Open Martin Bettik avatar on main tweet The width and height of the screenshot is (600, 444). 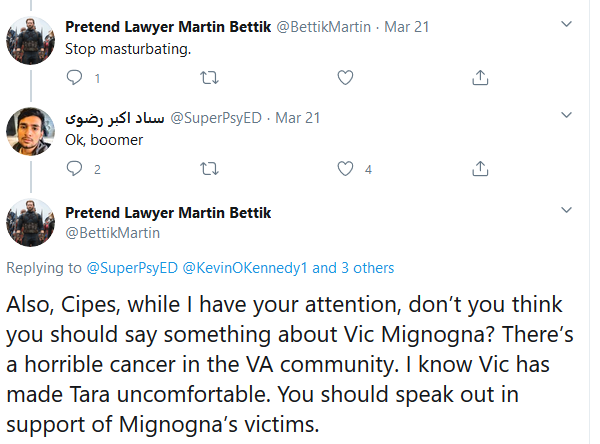coord(31,222)
